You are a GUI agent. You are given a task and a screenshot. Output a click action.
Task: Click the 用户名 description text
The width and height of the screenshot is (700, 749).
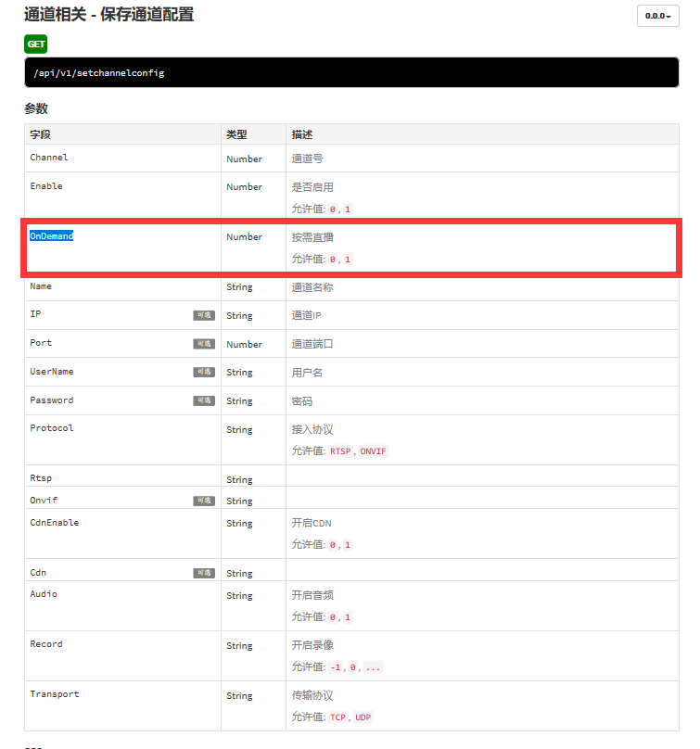tap(307, 373)
